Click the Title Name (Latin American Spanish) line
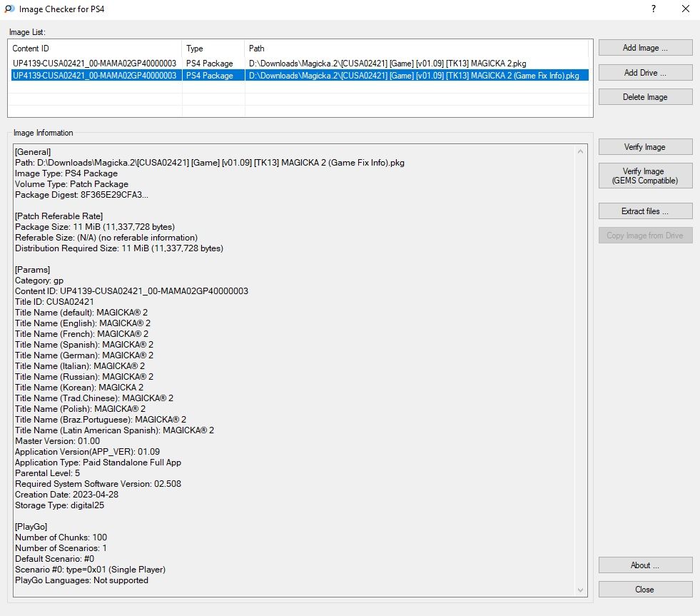The image size is (700, 616). point(114,430)
